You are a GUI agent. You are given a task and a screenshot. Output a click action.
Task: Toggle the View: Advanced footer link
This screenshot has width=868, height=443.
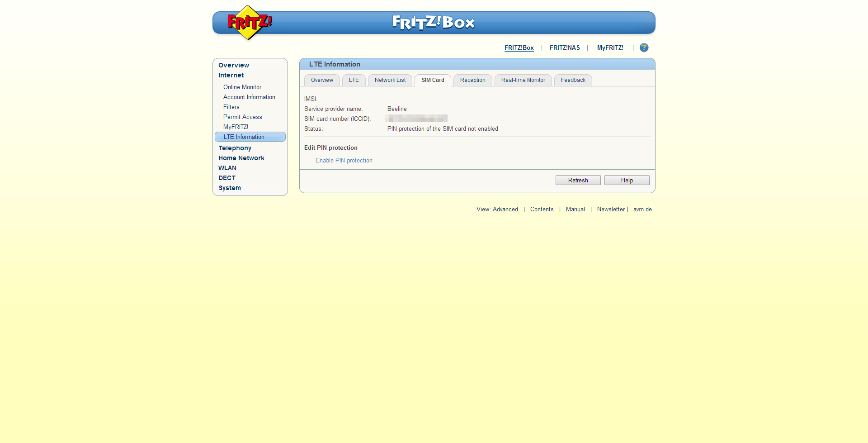click(x=497, y=210)
